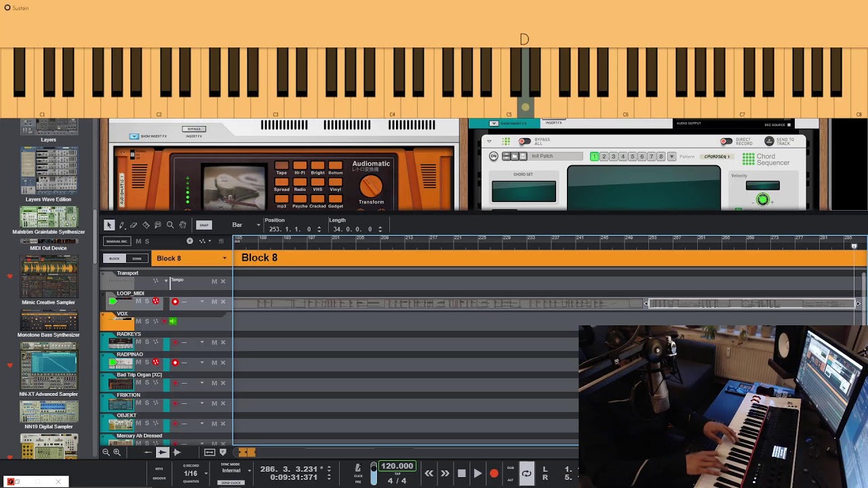Viewport: 868px width, 488px height.
Task: Collapse the Transport track
Action: (x=104, y=273)
